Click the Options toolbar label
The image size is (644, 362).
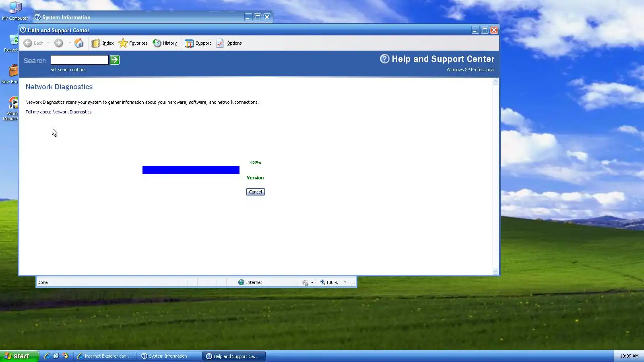[234, 43]
